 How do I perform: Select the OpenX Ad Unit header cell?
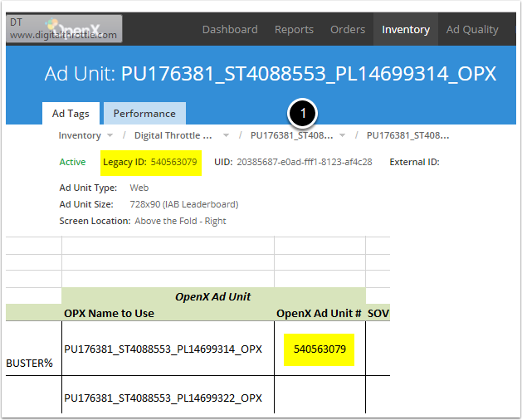(213, 296)
